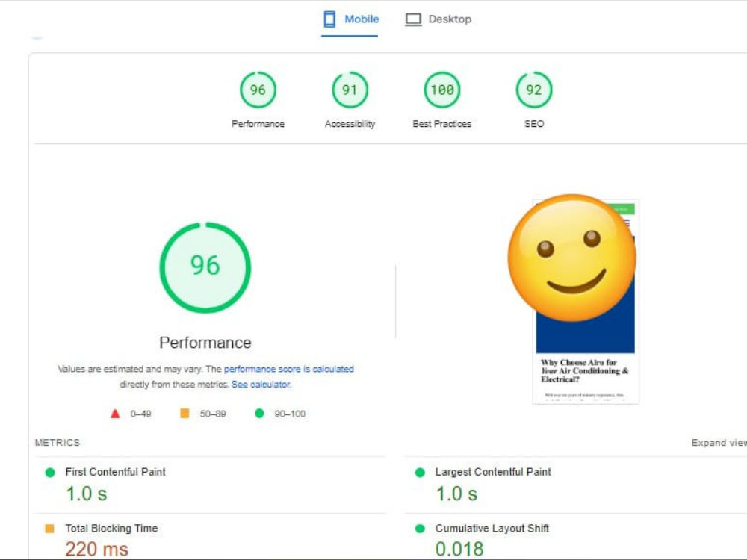Click the green circle 90–100 legend icon

(x=259, y=414)
